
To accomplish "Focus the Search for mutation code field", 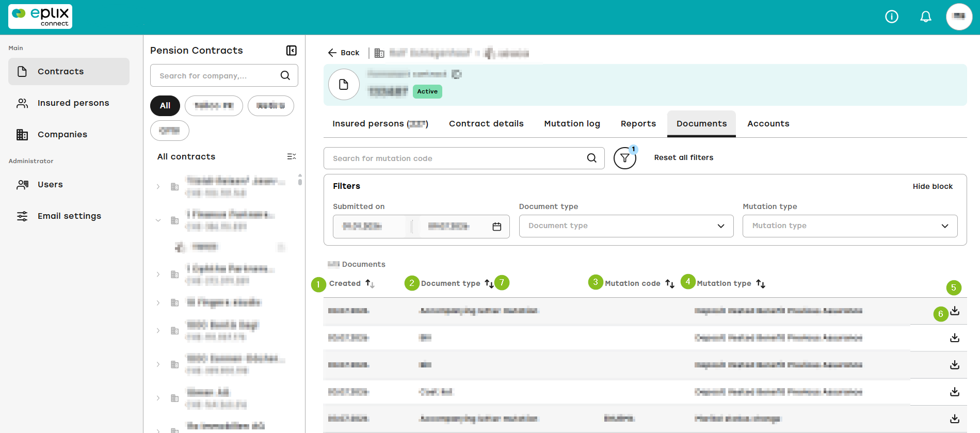I will pyautogui.click(x=464, y=158).
